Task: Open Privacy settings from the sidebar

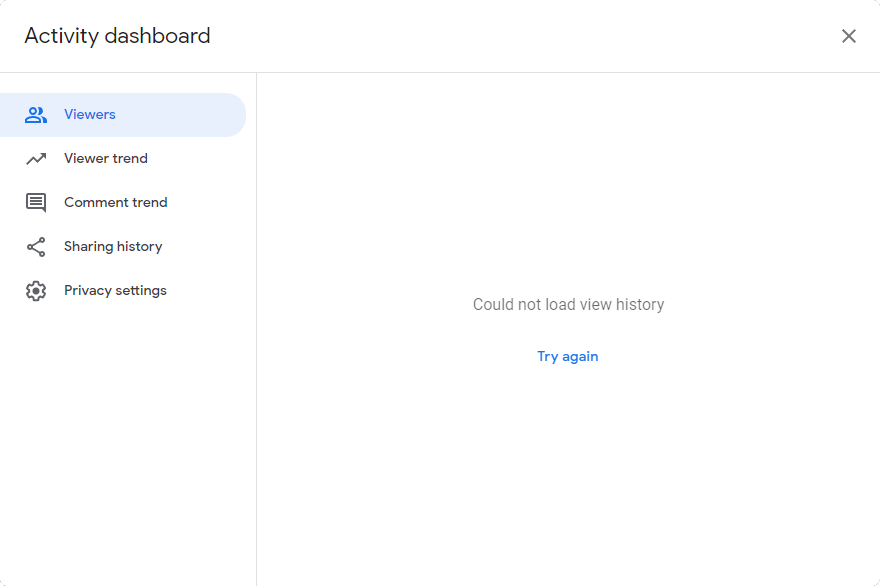Action: click(115, 290)
